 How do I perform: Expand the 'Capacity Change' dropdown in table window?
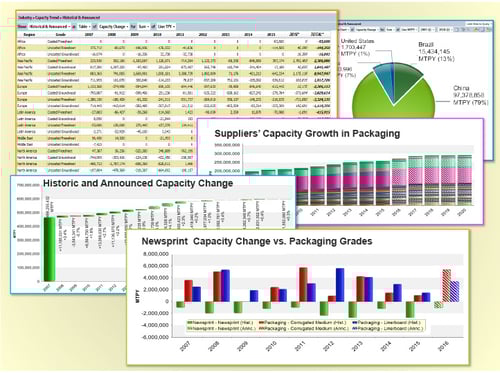point(113,26)
